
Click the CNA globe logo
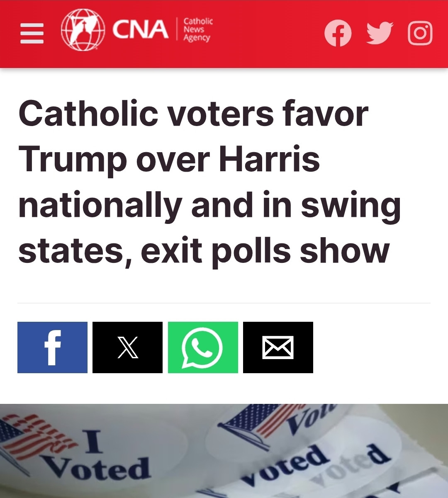pos(83,30)
